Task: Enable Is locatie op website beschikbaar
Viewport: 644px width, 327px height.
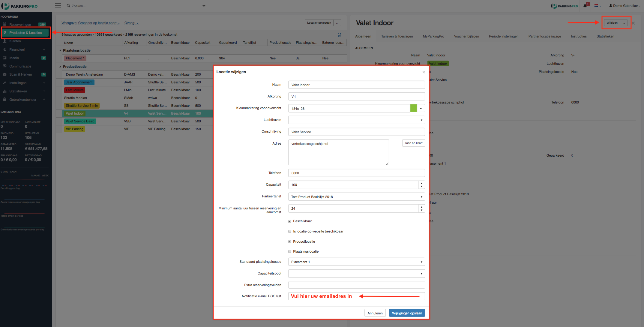Action: coord(290,232)
